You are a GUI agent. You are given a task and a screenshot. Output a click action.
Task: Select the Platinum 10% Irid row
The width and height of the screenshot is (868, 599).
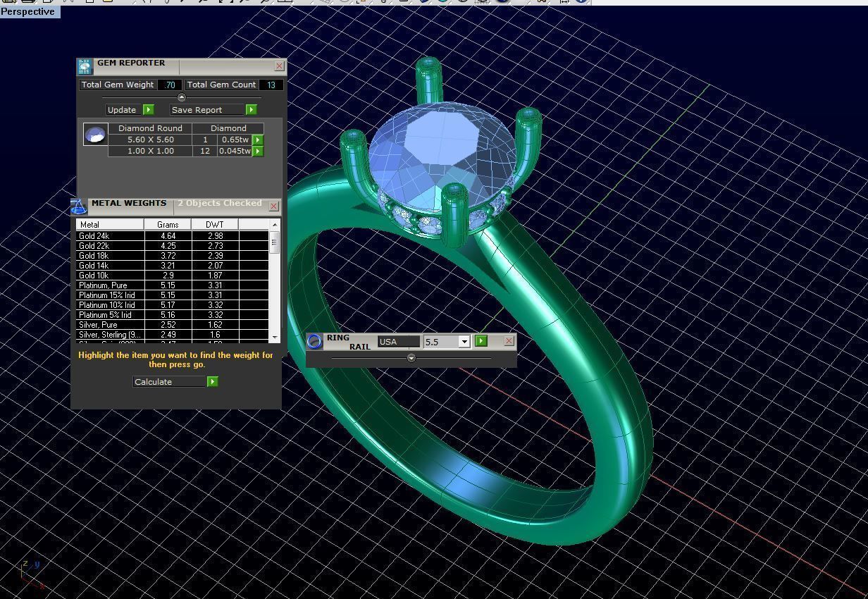[173, 305]
